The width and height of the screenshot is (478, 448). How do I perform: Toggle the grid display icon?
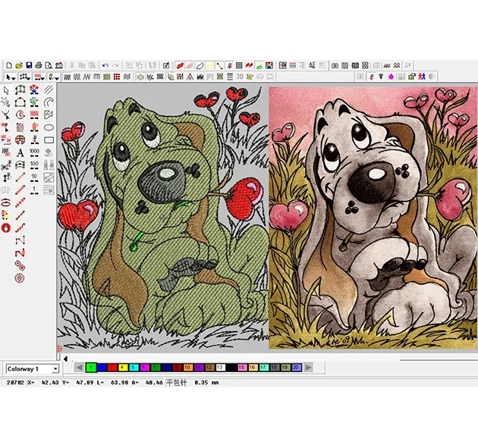click(x=238, y=66)
